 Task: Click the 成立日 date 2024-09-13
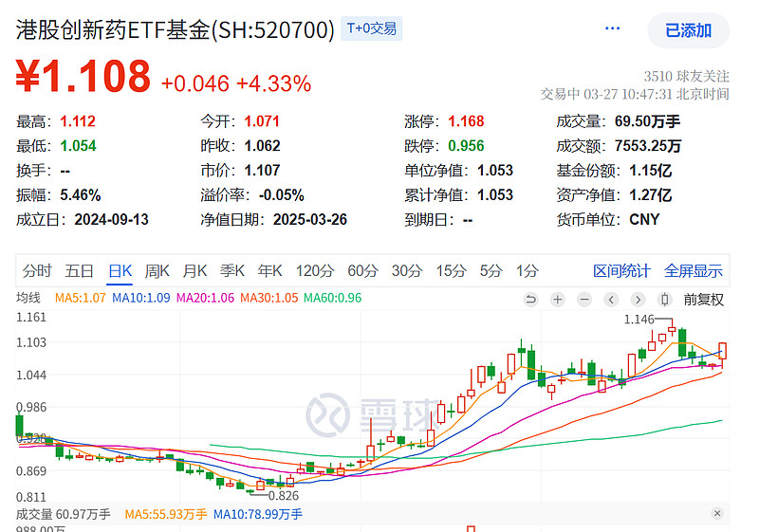111,220
